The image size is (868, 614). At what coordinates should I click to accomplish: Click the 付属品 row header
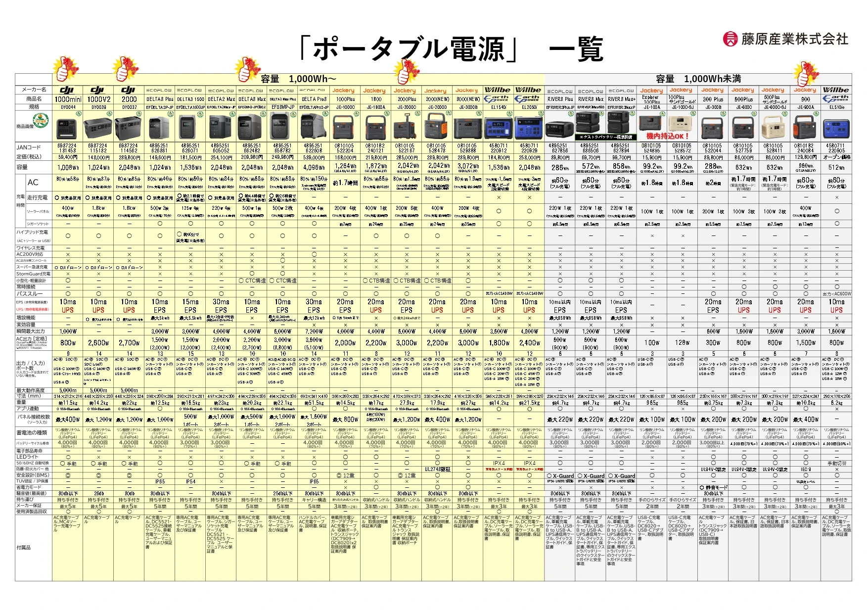[x=23, y=548]
